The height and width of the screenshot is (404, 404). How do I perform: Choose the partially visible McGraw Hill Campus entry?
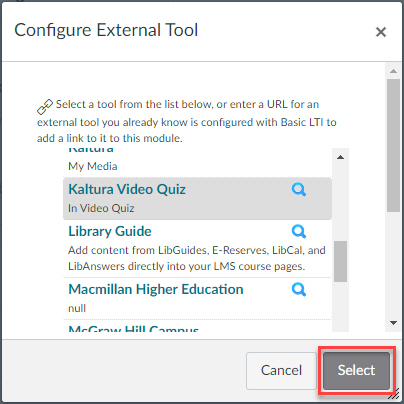click(133, 329)
